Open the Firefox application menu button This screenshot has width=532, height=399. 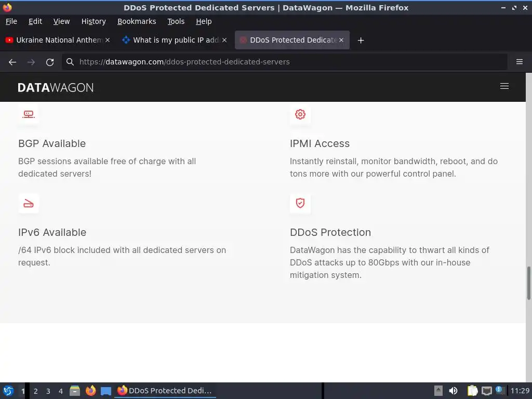519,62
